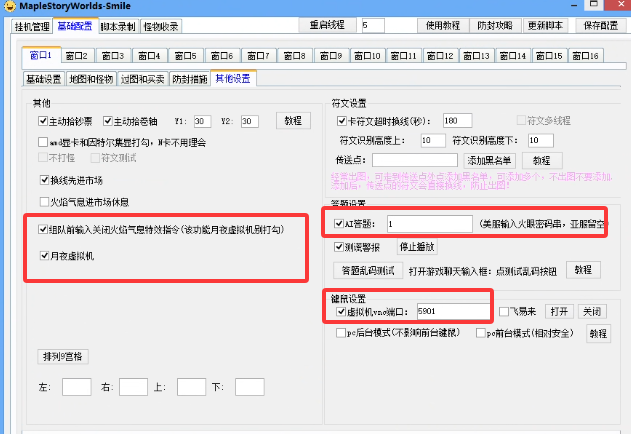Enable the 飞易来 checkbox
This screenshot has height=434, width=631.
click(504, 312)
